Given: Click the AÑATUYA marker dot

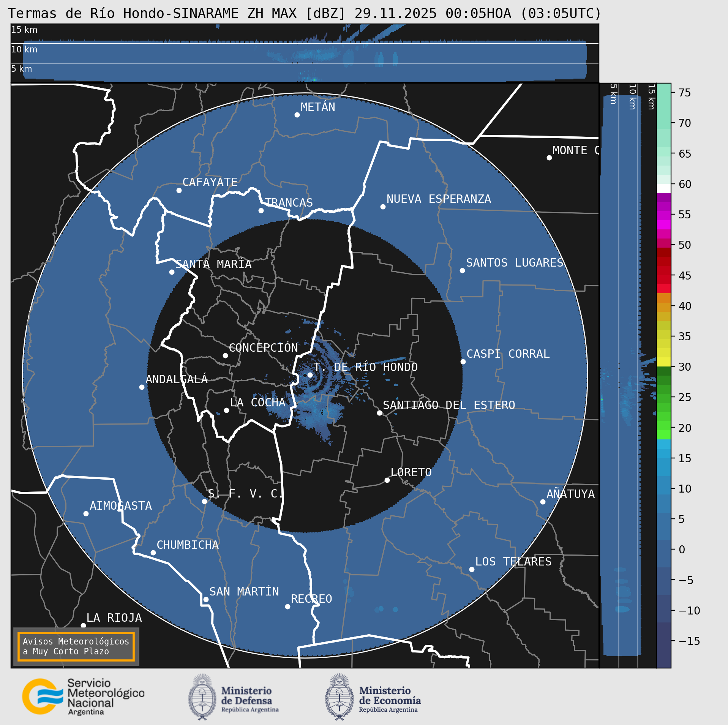Looking at the screenshot, I should click(543, 502).
